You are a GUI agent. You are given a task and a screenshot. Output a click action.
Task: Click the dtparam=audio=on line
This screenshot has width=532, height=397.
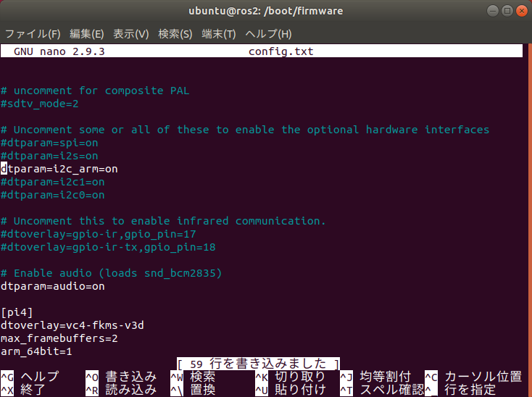point(53,286)
